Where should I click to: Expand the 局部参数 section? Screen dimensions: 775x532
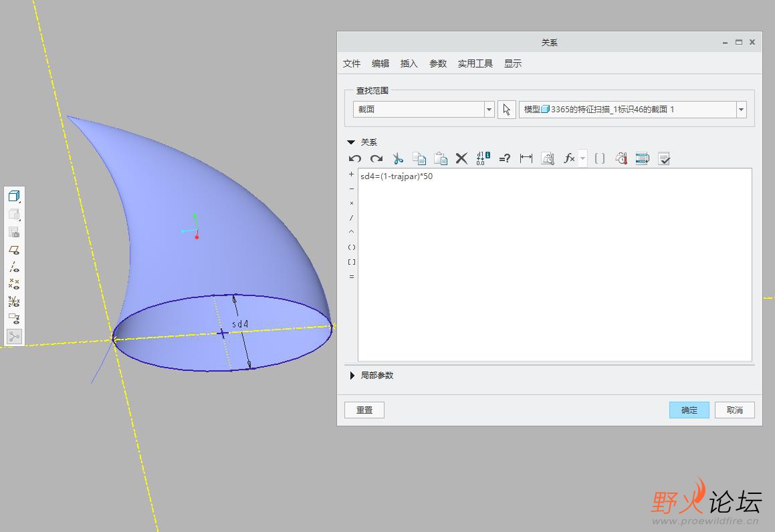[x=352, y=376]
